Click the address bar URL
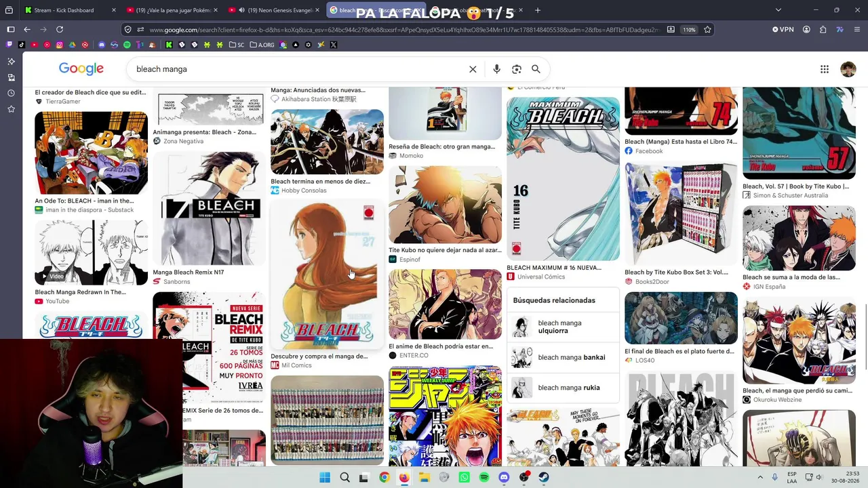 [403, 30]
